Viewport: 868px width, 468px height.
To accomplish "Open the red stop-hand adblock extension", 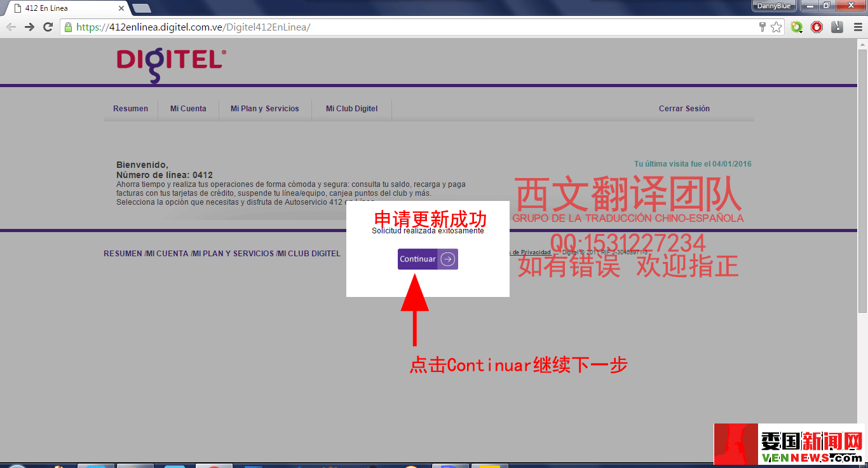I will (x=817, y=27).
